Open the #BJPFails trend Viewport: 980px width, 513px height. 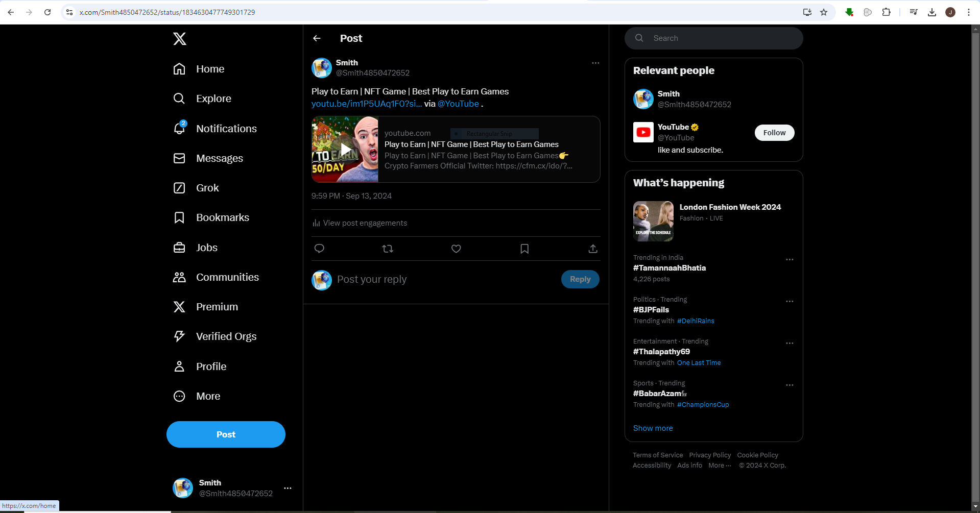pos(651,310)
